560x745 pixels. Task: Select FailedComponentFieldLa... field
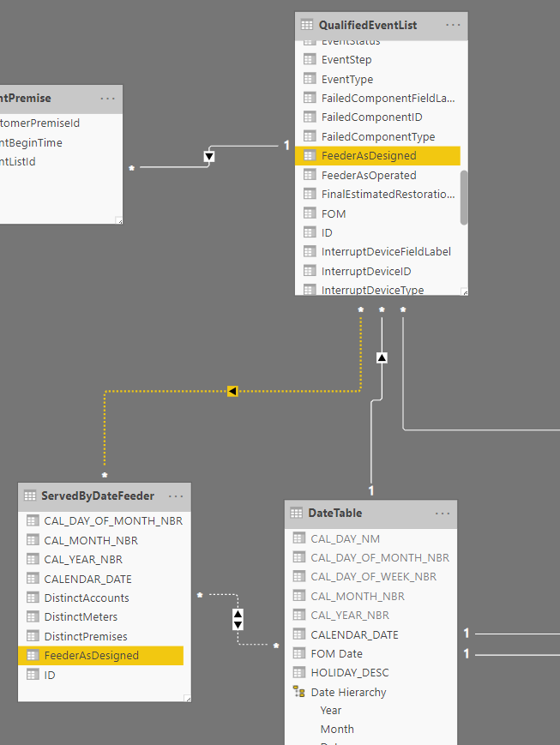pyautogui.click(x=388, y=99)
